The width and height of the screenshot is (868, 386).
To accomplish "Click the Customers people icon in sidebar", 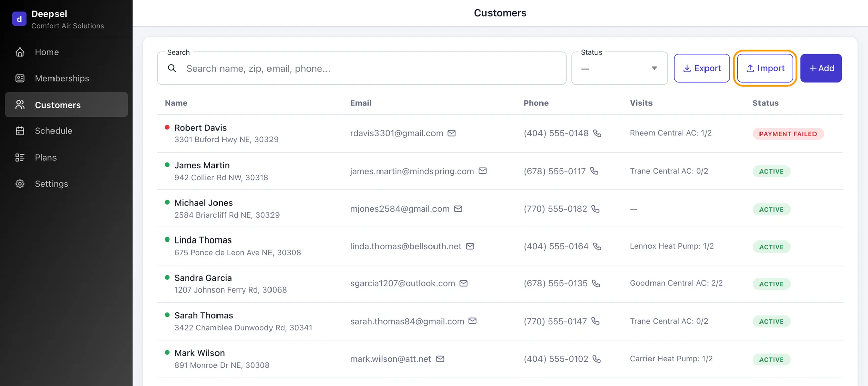I will [x=20, y=105].
